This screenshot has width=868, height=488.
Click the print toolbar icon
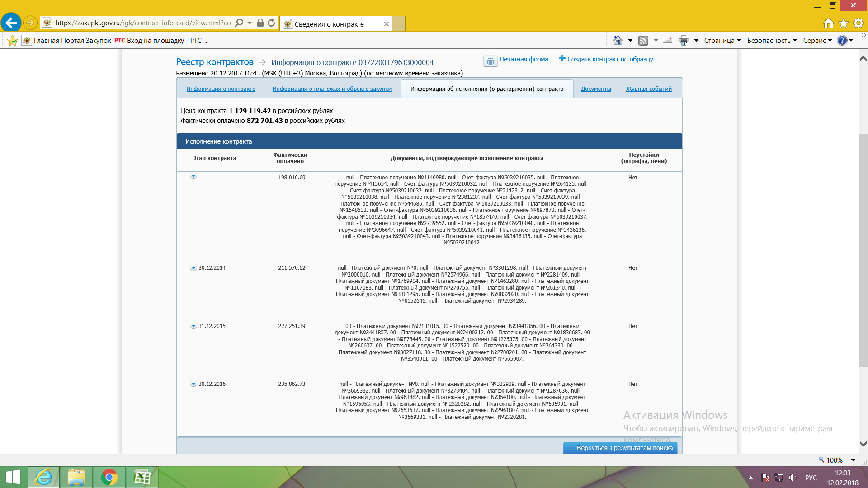(684, 41)
